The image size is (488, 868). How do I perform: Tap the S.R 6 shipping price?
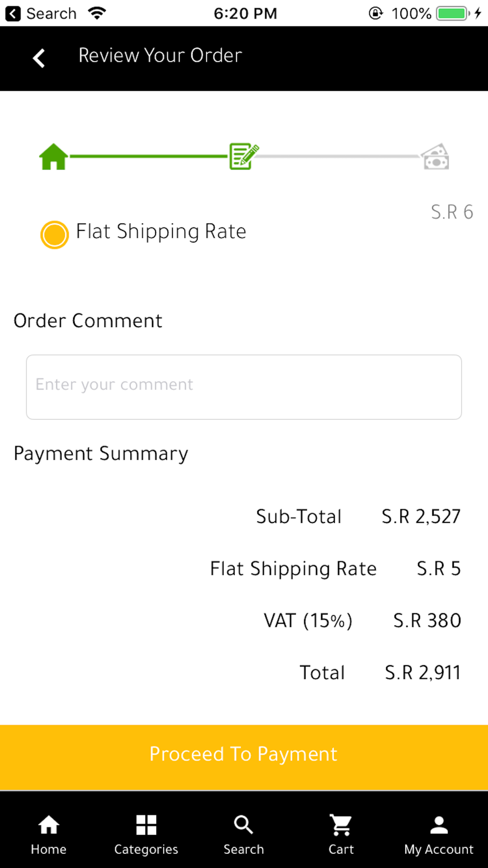click(x=452, y=212)
